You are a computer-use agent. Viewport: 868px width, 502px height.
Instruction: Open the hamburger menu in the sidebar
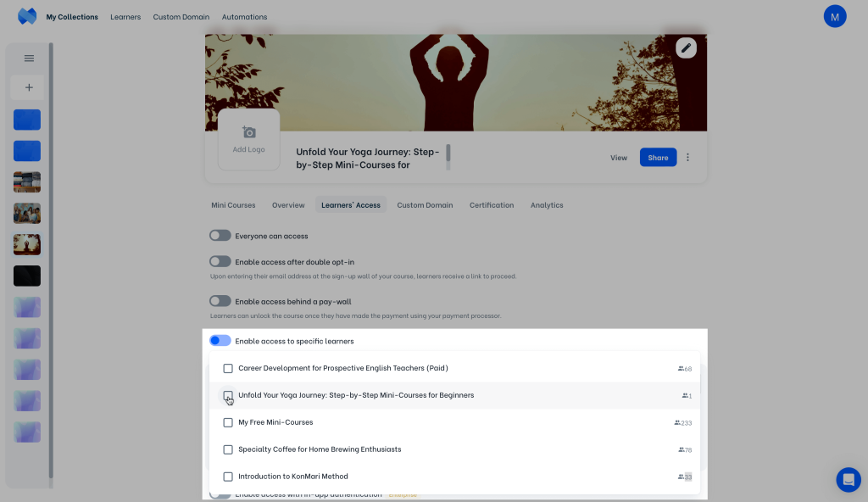(x=29, y=59)
